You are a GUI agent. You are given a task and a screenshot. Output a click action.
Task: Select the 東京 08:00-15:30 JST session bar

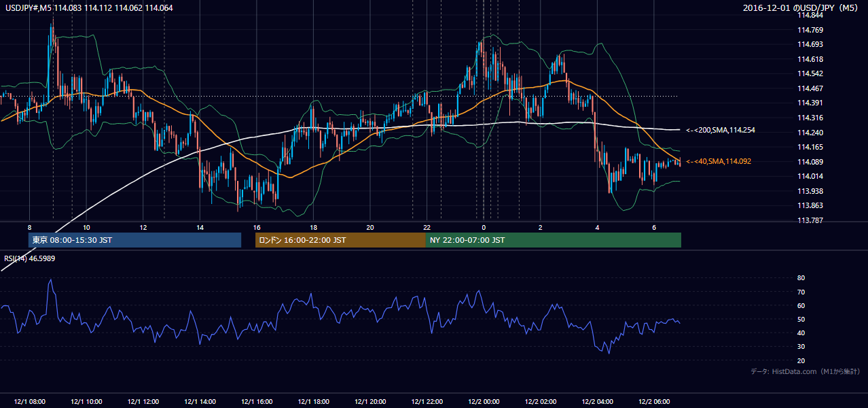pyautogui.click(x=134, y=240)
